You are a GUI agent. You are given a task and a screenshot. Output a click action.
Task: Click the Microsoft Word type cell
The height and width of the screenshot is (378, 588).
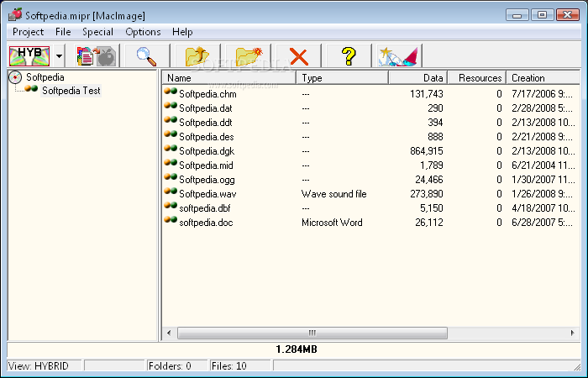click(332, 222)
